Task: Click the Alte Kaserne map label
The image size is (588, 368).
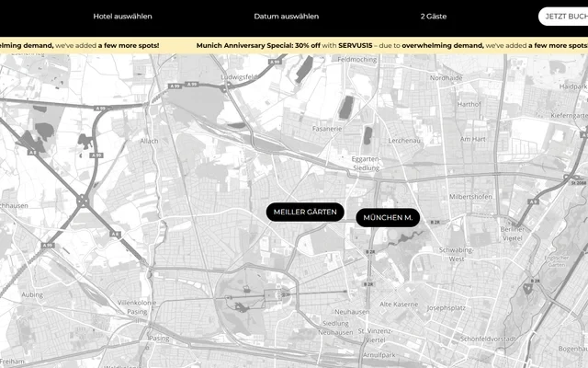Action: point(399,305)
